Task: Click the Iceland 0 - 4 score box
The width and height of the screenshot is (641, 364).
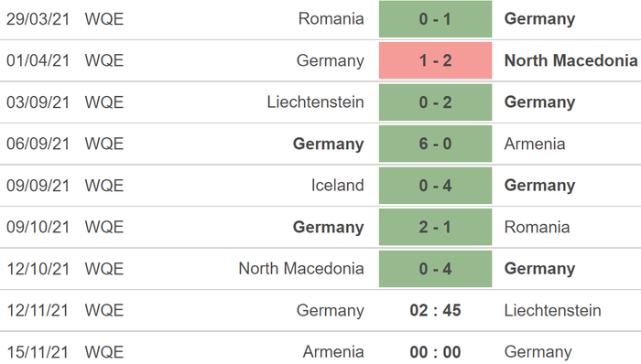Action: point(435,186)
